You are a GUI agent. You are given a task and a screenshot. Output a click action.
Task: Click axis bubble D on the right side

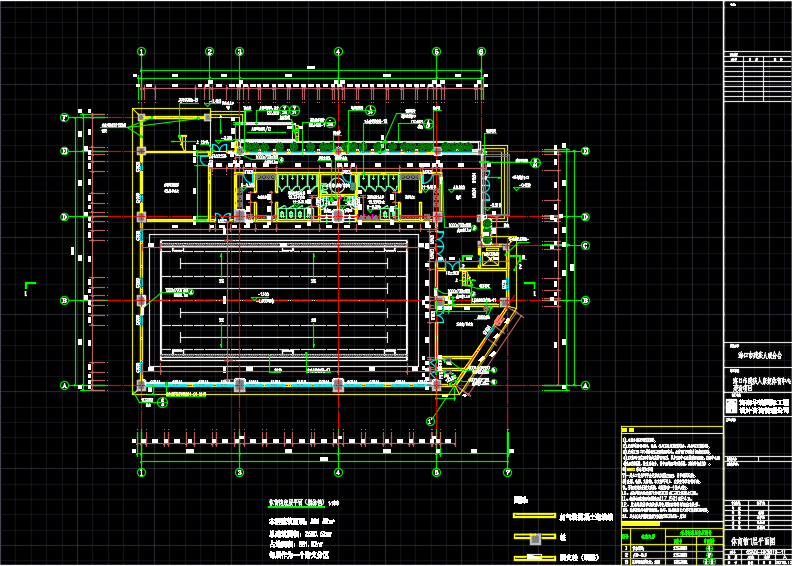[586, 217]
